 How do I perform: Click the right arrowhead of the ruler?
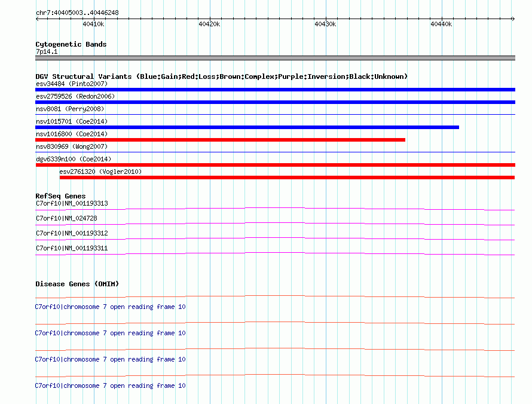[x=513, y=19]
